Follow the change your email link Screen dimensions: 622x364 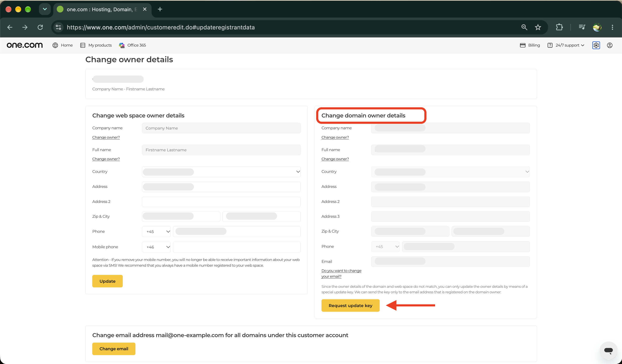point(341,273)
